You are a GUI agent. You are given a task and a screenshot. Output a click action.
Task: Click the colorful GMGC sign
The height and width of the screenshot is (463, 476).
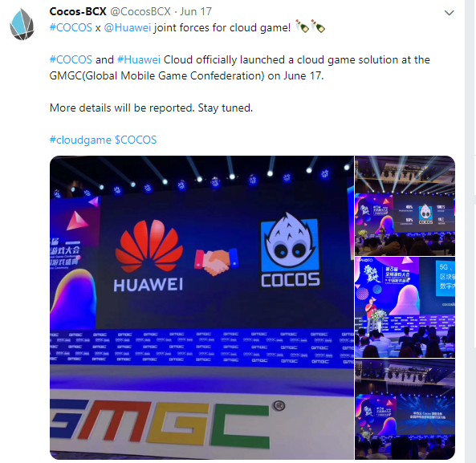[160, 423]
